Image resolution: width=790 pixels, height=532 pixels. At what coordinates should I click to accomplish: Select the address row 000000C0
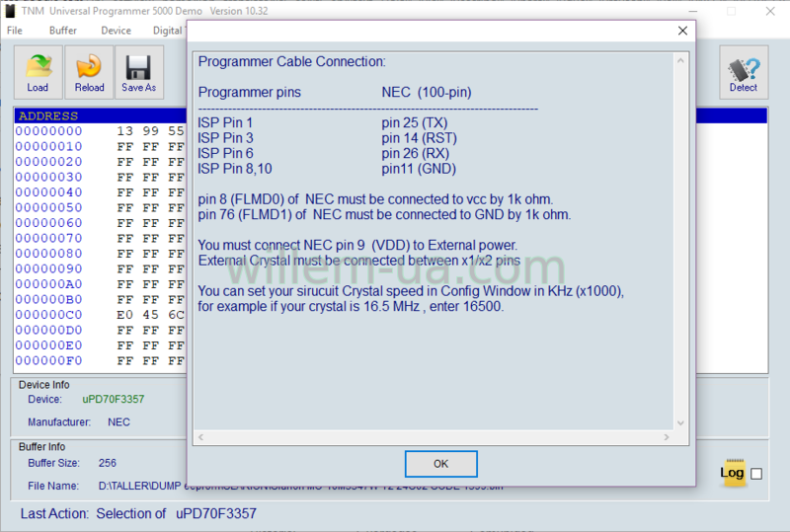coord(48,314)
